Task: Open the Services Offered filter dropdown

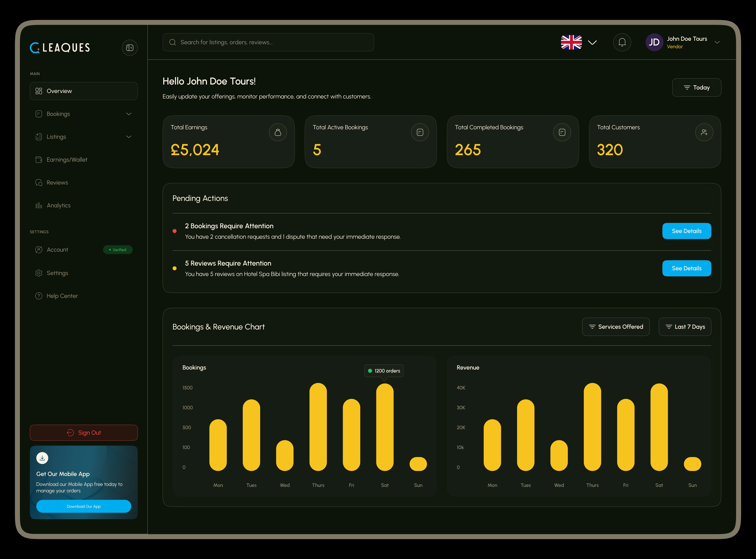Action: point(616,327)
